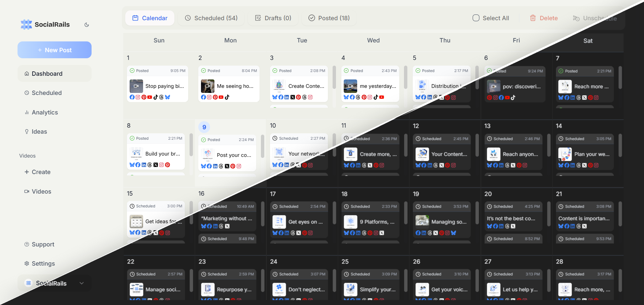The height and width of the screenshot is (305, 644).
Task: Click the New Post button
Action: coord(54,50)
